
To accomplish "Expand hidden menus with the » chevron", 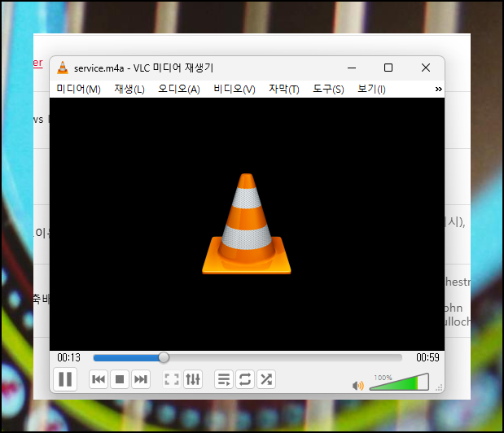I will (x=438, y=89).
